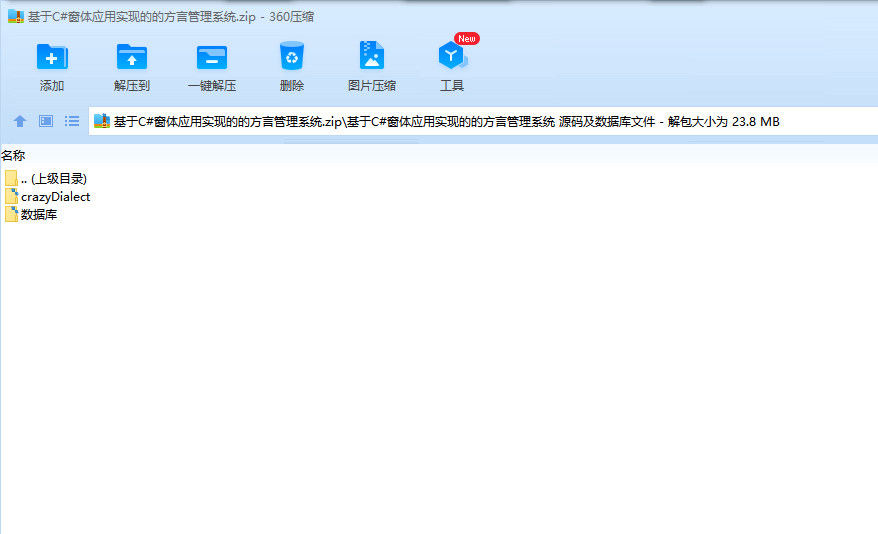Click the 添加 (Add) toolbar icon
The height and width of the screenshot is (534, 878).
(52, 57)
